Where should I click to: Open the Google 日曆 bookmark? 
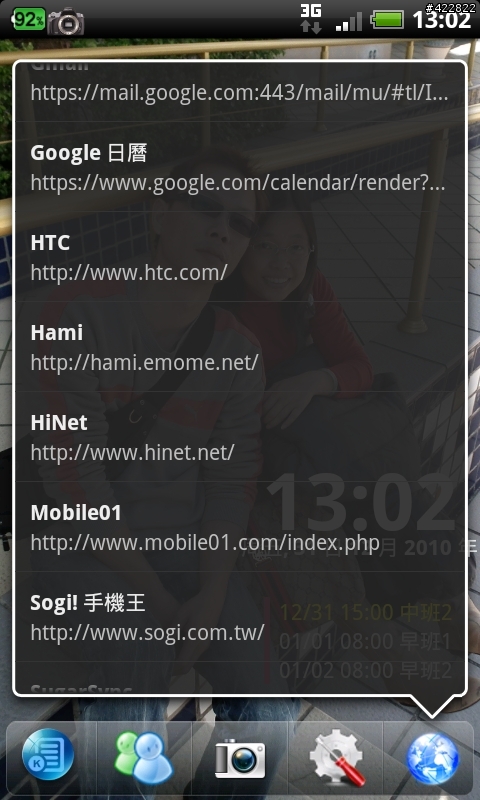[240, 167]
